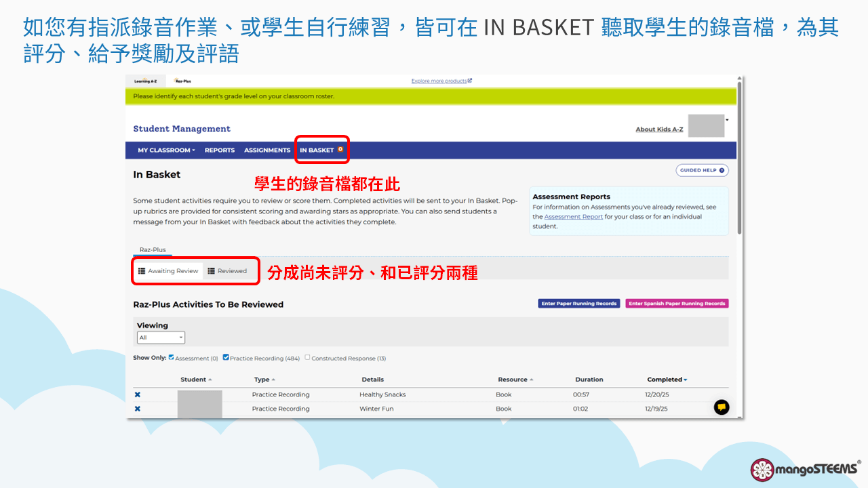Screen dimensions: 868x488
Task: Switch to the Reviewed tab
Action: (227, 271)
